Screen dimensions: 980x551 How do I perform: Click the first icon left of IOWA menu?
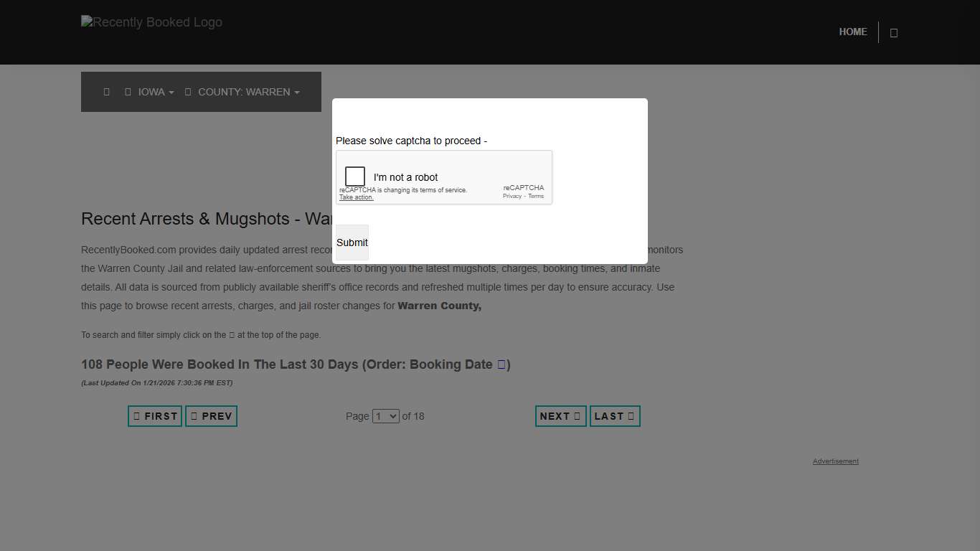[106, 92]
